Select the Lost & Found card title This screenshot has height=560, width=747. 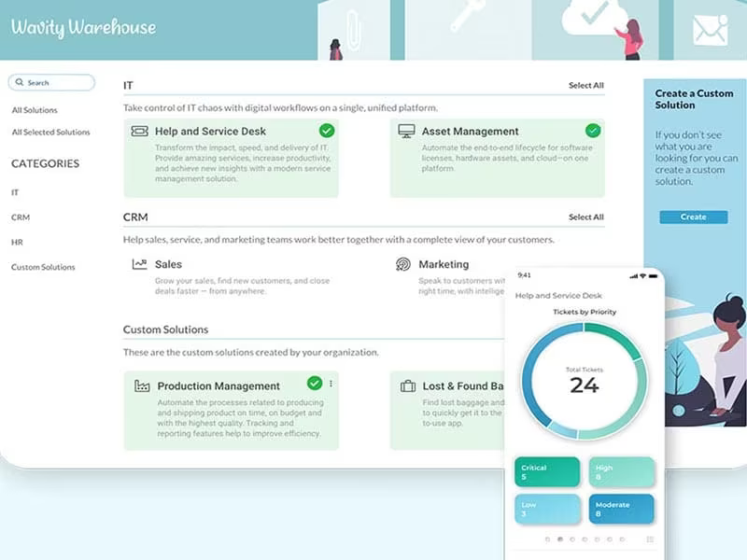point(463,386)
